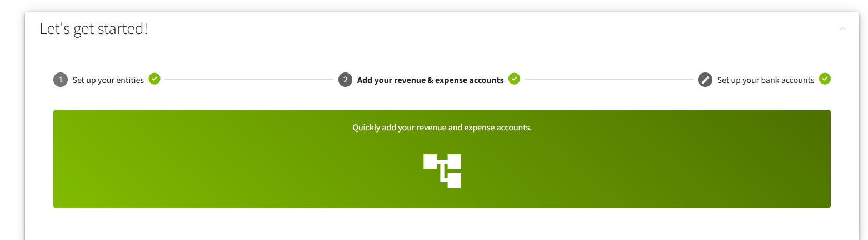The width and height of the screenshot is (868, 240).
Task: Click the step 2 number circle
Action: pyautogui.click(x=345, y=80)
